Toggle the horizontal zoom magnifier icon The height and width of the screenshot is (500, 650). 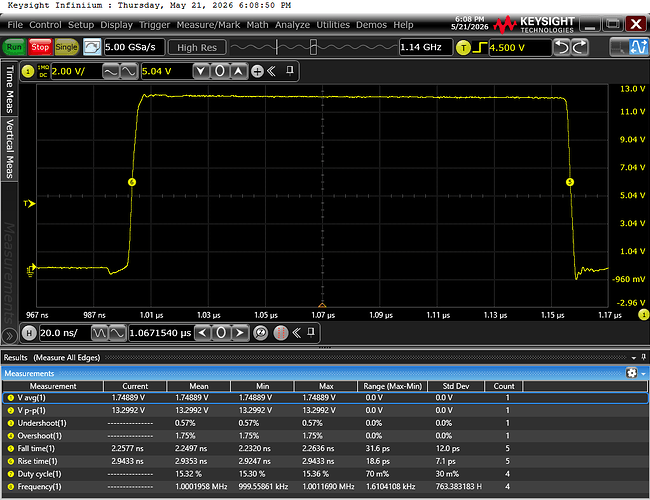(260, 333)
